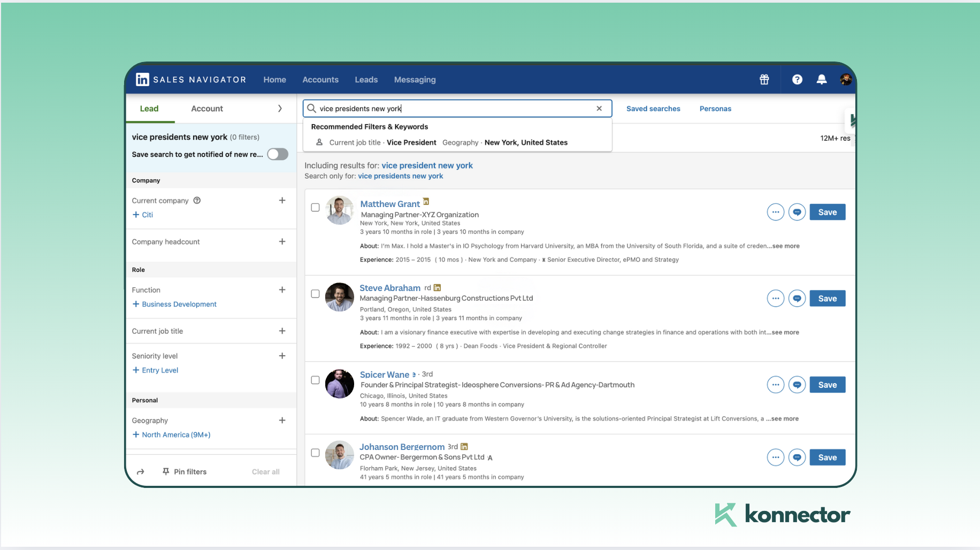Click Current company help icon
The image size is (980, 550).
(197, 201)
